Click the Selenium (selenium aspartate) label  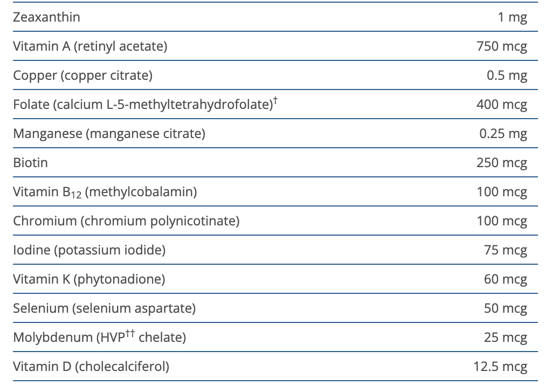pos(104,308)
